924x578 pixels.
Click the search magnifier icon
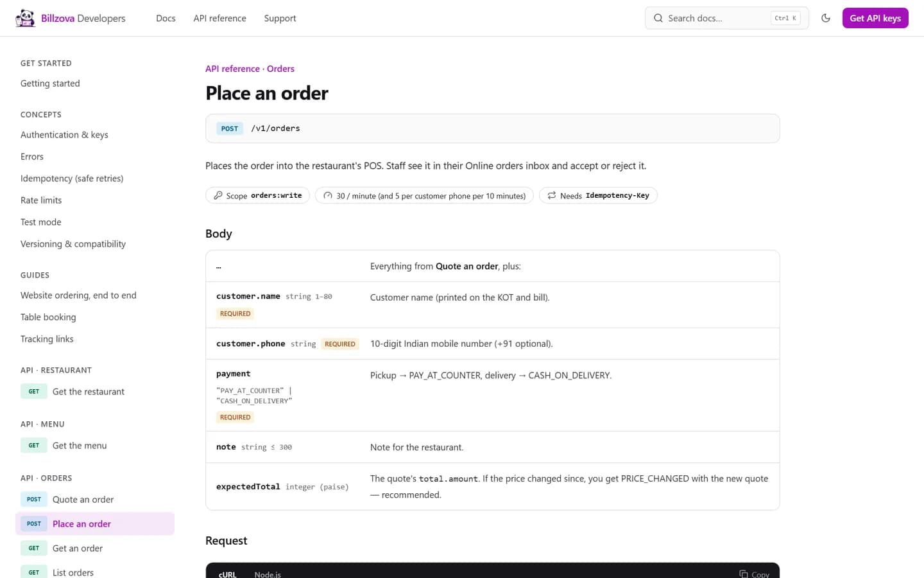click(658, 18)
